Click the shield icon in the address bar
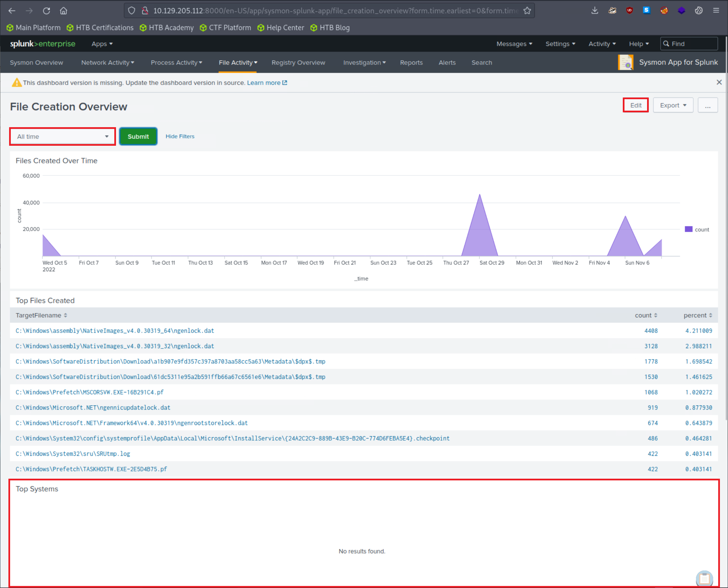The width and height of the screenshot is (728, 588). click(132, 10)
